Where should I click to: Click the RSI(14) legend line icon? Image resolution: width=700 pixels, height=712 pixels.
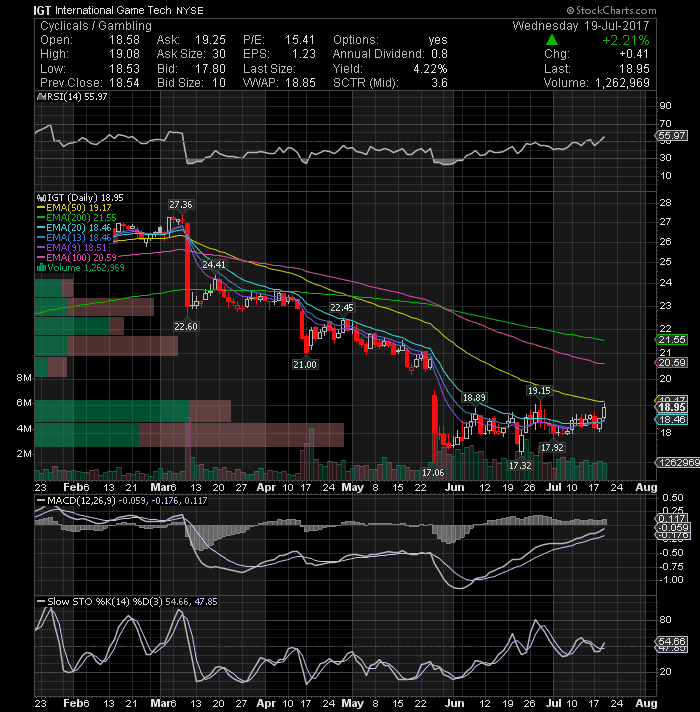click(x=40, y=97)
